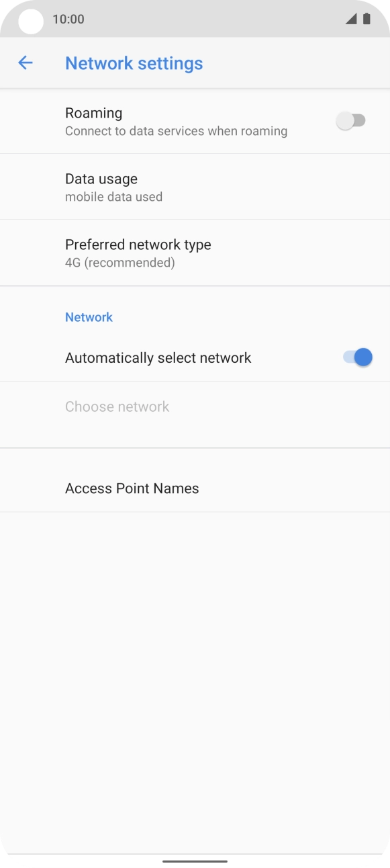Tap the back arrow to exit Network settings
This screenshot has width=390, height=868.
(26, 62)
